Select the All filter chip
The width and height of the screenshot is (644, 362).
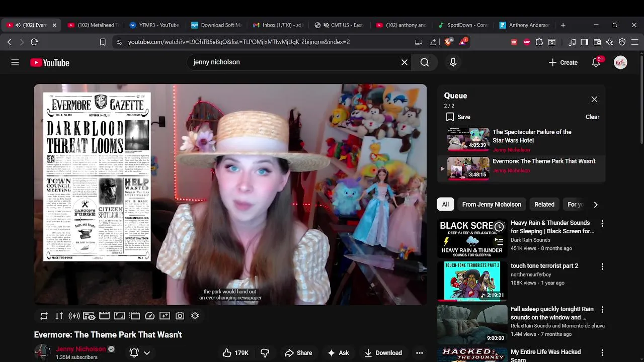pos(445,205)
